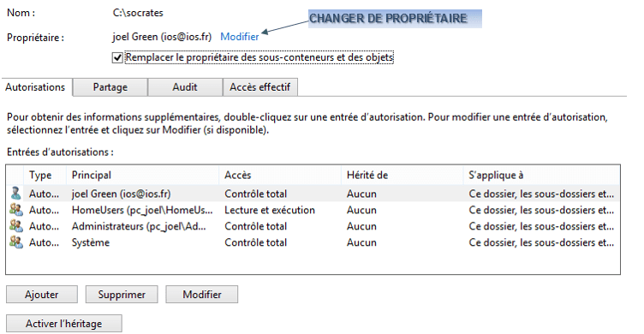
Task: Open the Partage tab
Action: tap(110, 87)
